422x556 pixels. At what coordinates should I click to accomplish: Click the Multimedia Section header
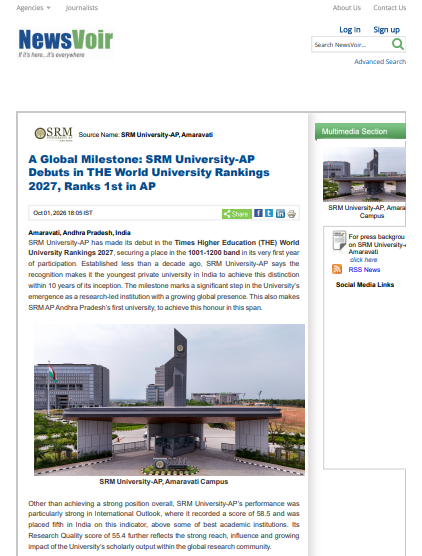click(360, 132)
